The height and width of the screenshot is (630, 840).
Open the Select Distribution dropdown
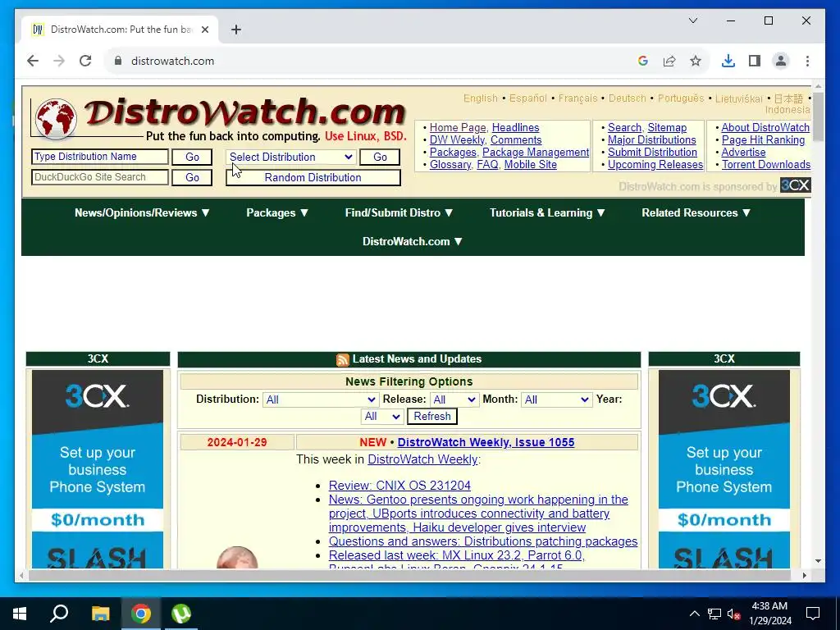click(291, 157)
